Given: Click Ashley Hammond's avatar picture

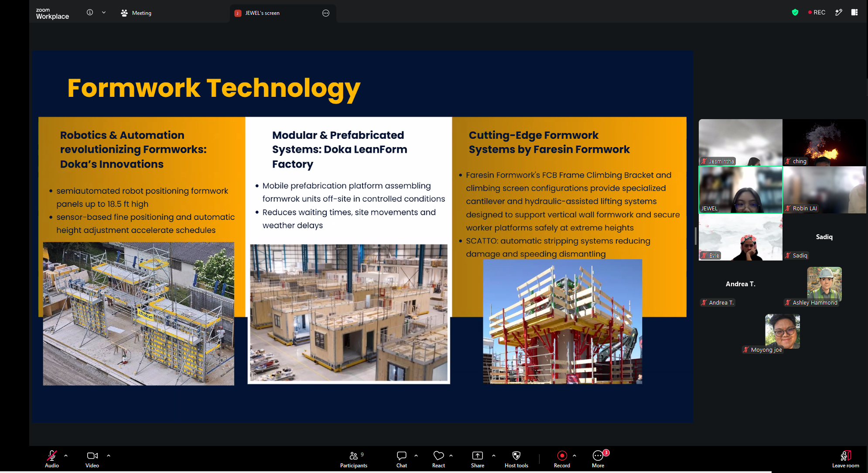Looking at the screenshot, I should [x=824, y=283].
